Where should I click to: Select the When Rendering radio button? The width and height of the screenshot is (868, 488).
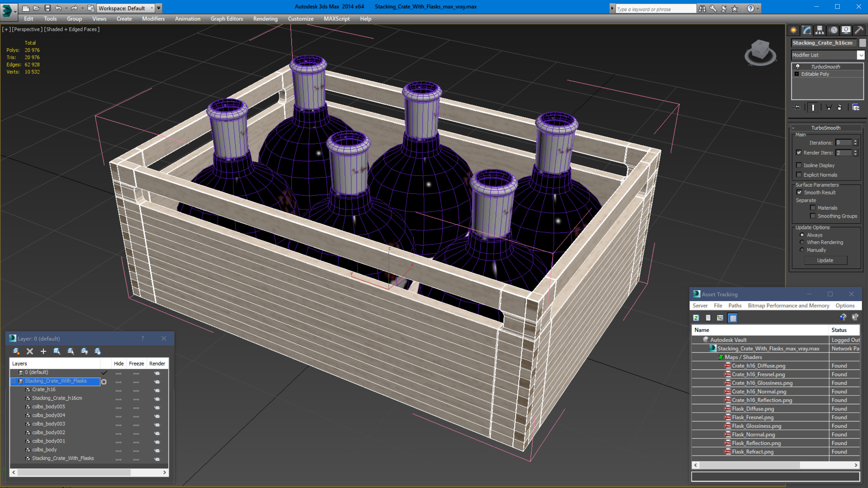tap(802, 242)
